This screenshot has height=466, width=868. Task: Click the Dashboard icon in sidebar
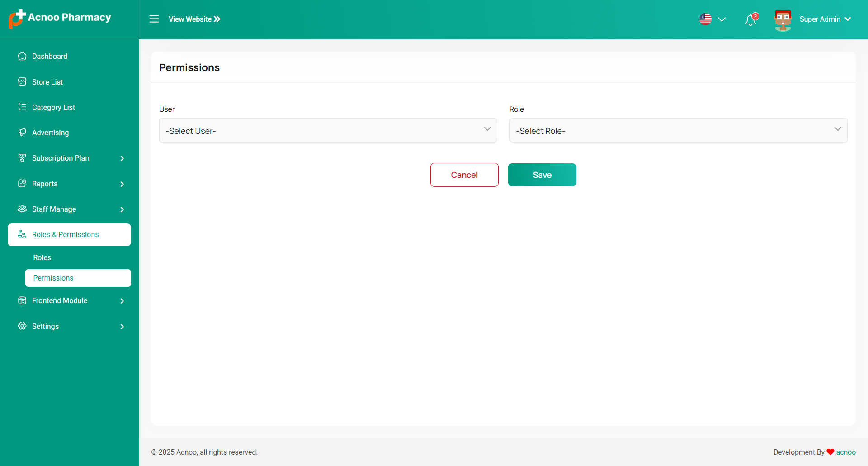[x=22, y=57]
